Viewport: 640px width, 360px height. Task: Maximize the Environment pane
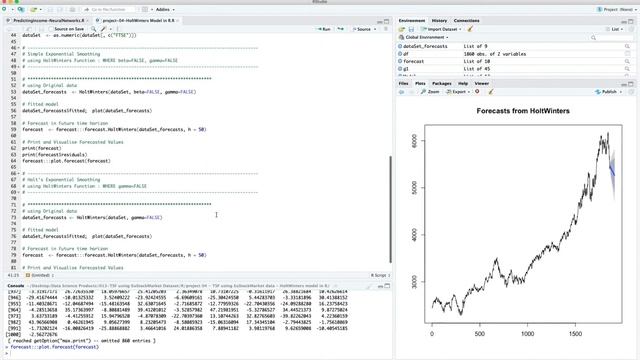(x=631, y=21)
